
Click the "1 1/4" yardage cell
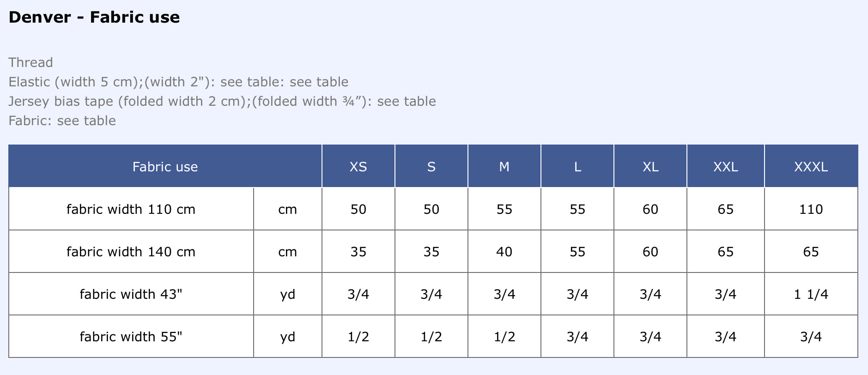pyautogui.click(x=811, y=294)
